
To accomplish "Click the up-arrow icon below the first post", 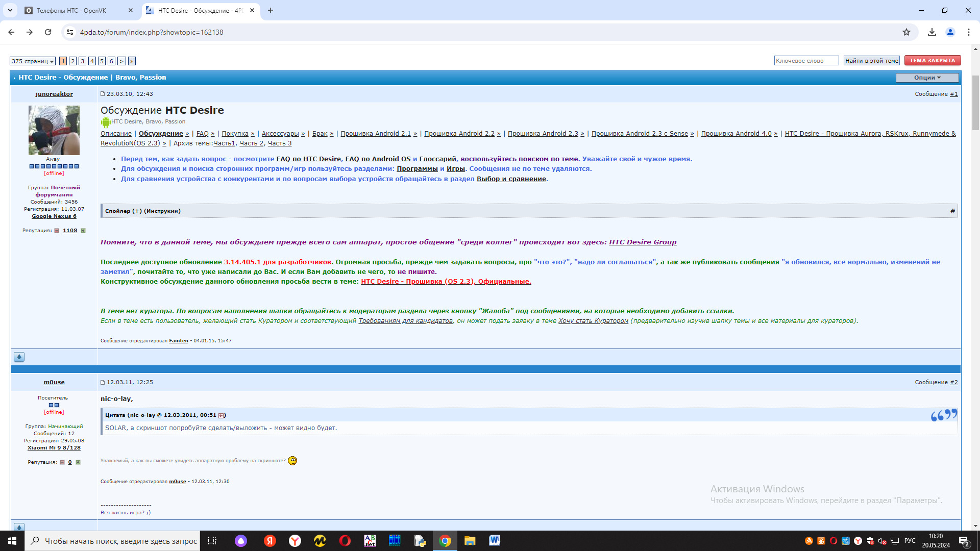I will click(x=19, y=357).
